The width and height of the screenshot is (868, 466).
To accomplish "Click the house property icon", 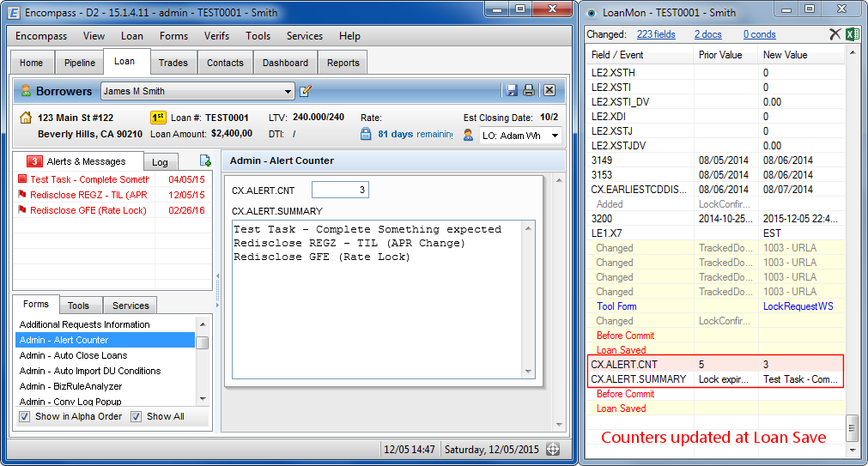I will tap(26, 118).
